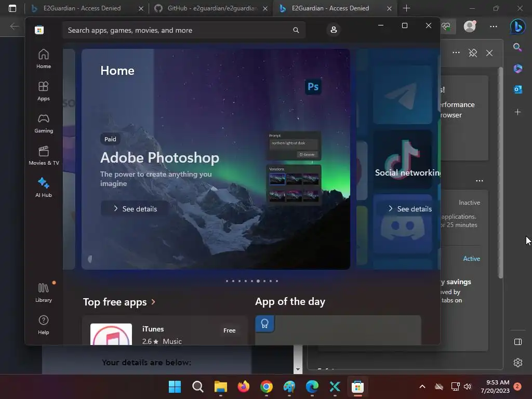Screen dimensions: 532x399
Task: Toggle Edge sidebar visibility icon
Action: click(518, 342)
